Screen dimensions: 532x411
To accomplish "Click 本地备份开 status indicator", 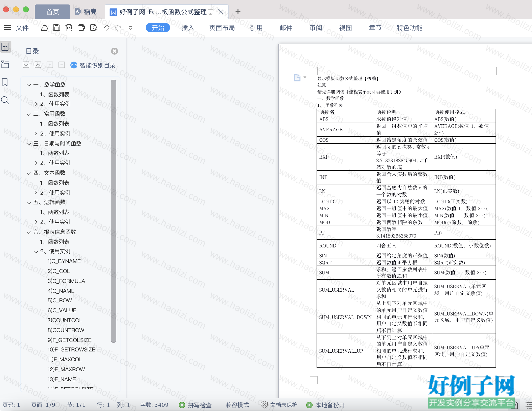I will 325,405.
